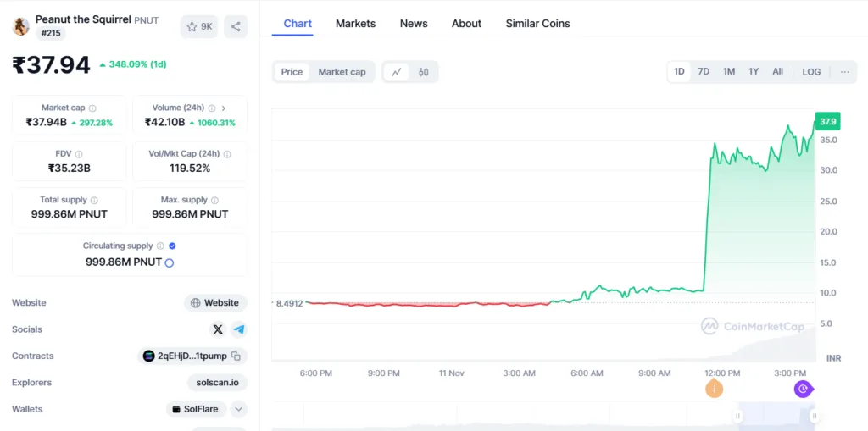Click the SolFlare wallet button

(x=197, y=410)
